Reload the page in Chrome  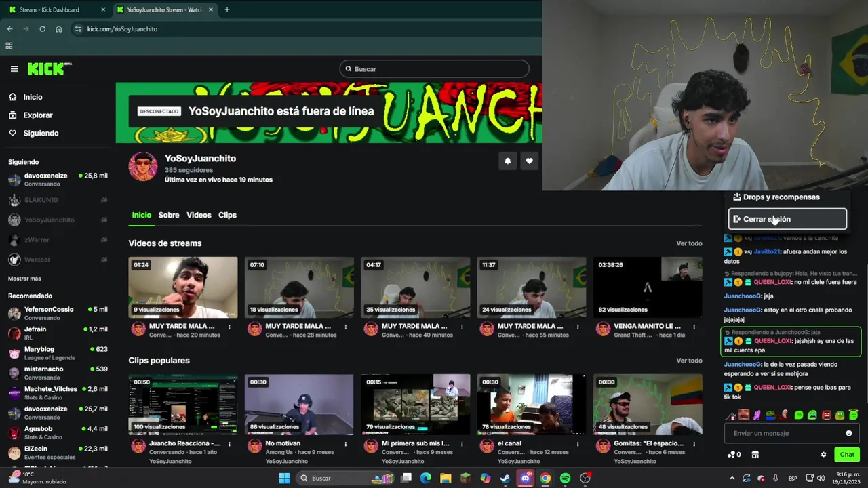(42, 29)
